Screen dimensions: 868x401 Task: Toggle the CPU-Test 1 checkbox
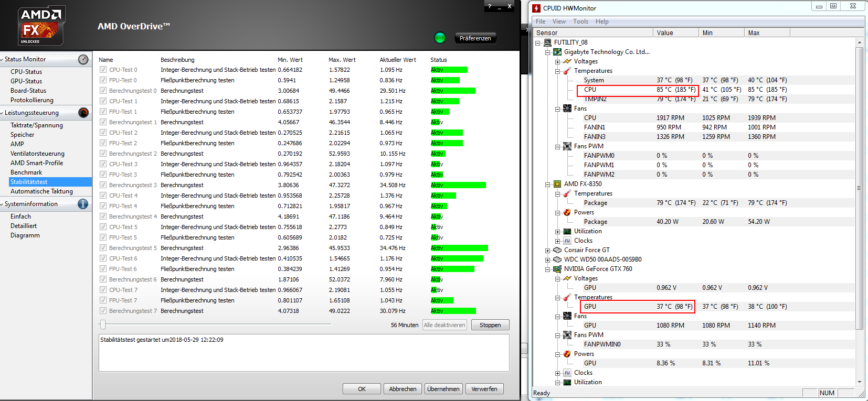click(x=103, y=101)
